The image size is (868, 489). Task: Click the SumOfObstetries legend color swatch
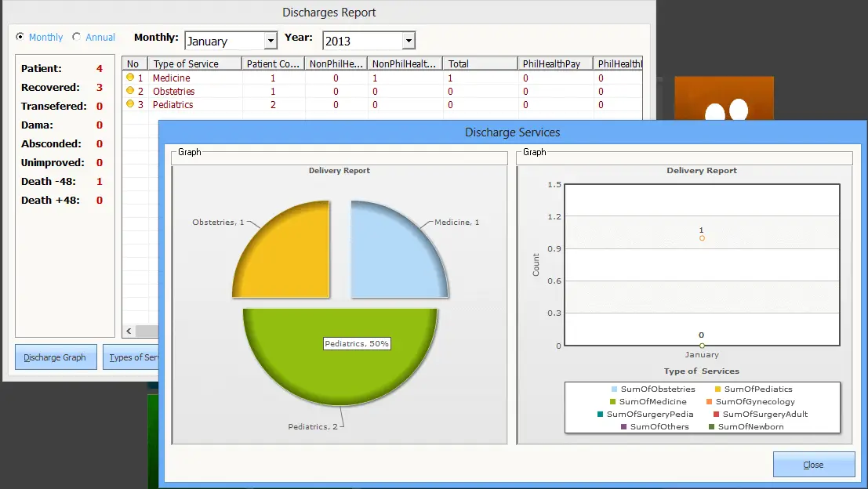pos(614,389)
